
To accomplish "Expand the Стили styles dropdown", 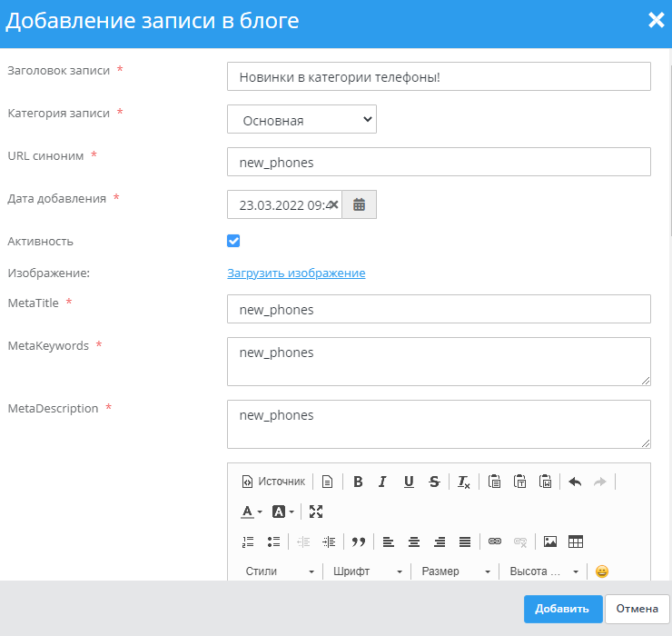I will tap(280, 571).
